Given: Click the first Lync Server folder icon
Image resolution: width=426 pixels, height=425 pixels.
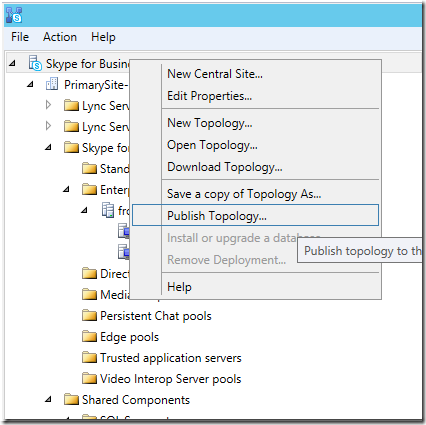Looking at the screenshot, I should tap(71, 105).
